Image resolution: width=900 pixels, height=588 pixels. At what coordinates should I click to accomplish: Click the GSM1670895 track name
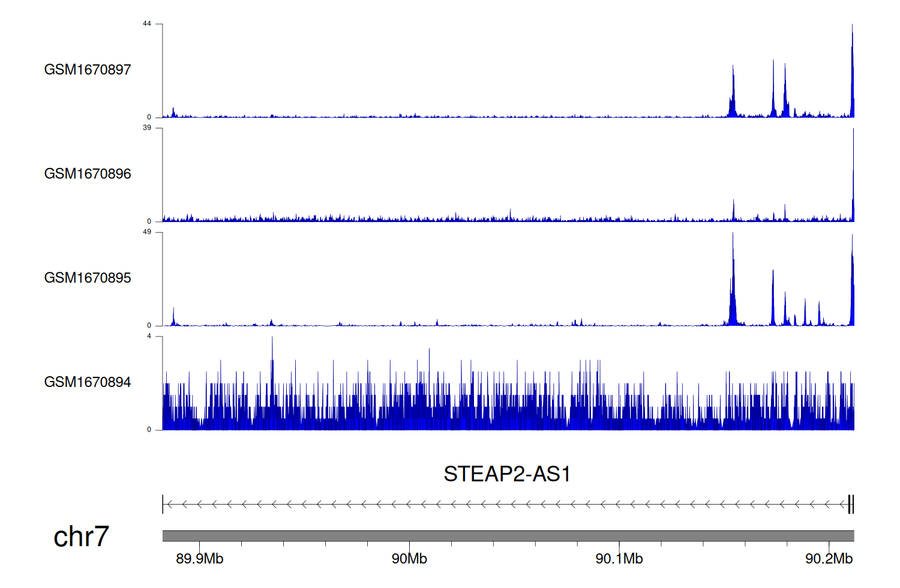88,278
